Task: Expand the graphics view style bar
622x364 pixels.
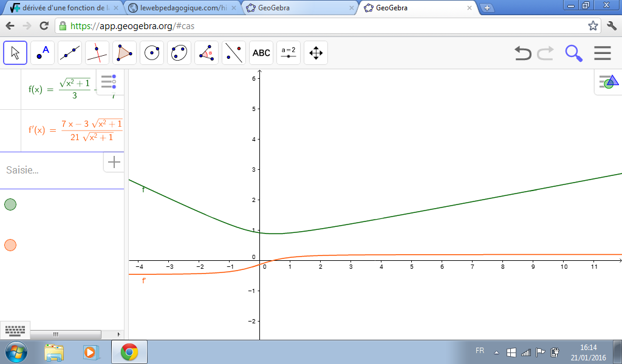Action: pos(608,82)
